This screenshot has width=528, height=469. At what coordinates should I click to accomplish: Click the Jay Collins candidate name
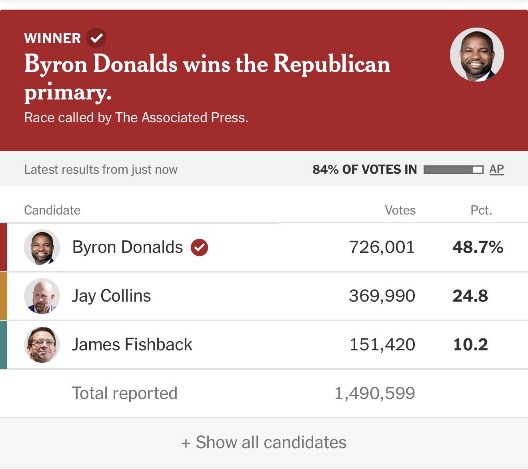point(111,296)
